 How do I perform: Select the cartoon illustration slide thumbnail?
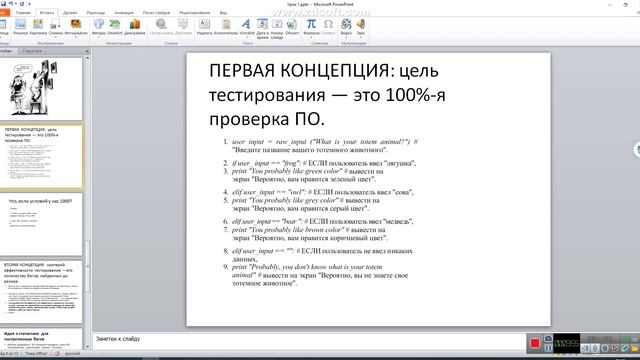click(x=41, y=89)
